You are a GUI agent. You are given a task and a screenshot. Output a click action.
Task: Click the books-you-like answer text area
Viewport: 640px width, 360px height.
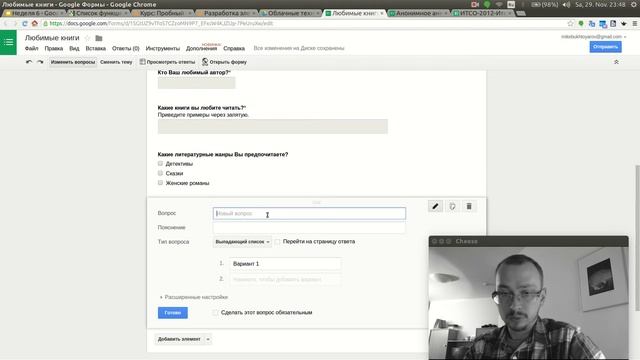pos(273,127)
